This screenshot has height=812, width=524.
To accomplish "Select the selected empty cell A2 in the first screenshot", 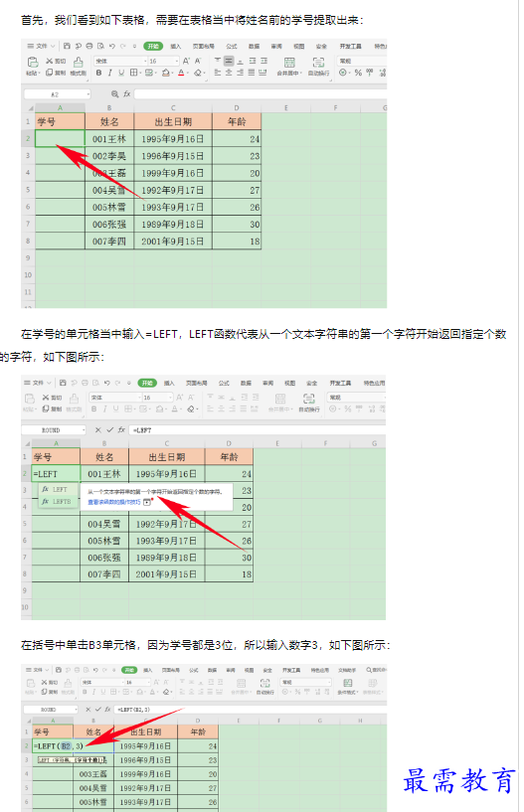I will [x=60, y=138].
